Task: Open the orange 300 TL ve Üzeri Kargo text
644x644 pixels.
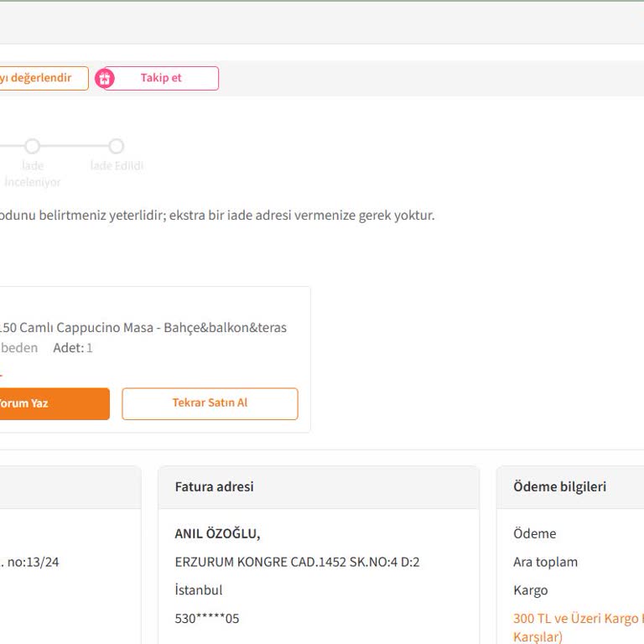Action: 578,619
